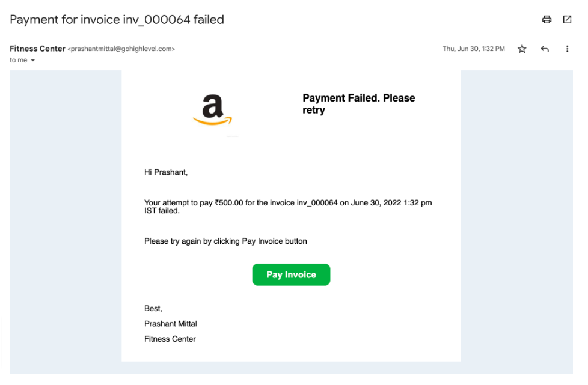Click the subject 'Payment for invoice inv_000064 failed'
This screenshot has width=588, height=385.
[117, 20]
